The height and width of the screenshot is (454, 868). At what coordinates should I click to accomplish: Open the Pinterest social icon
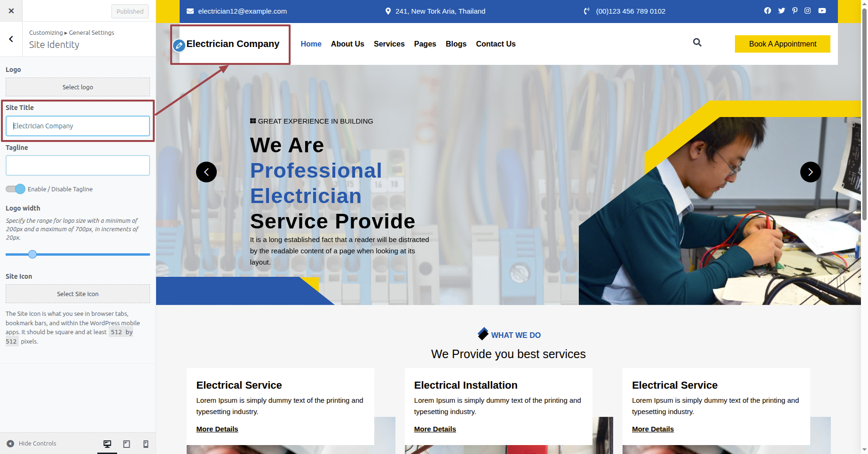point(795,11)
